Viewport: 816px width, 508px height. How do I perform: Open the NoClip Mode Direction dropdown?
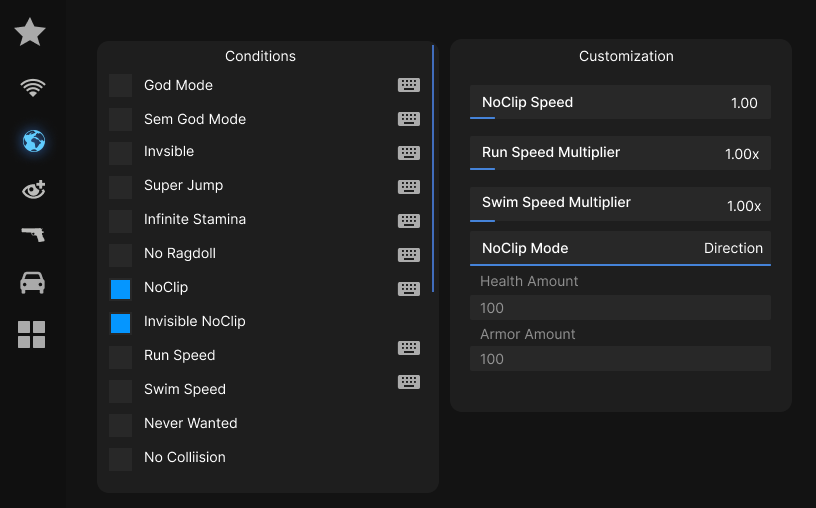620,248
